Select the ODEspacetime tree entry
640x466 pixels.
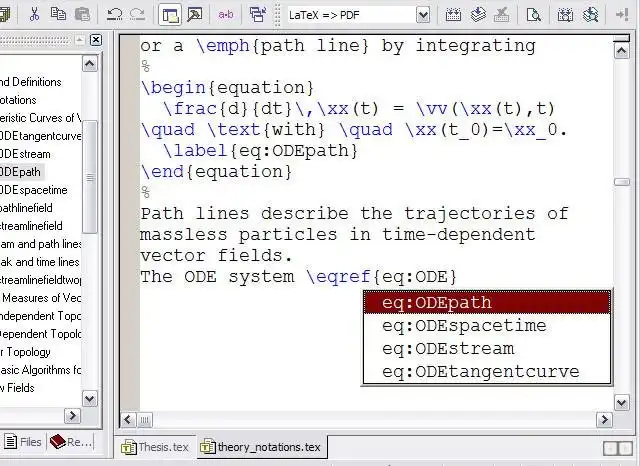(x=33, y=190)
